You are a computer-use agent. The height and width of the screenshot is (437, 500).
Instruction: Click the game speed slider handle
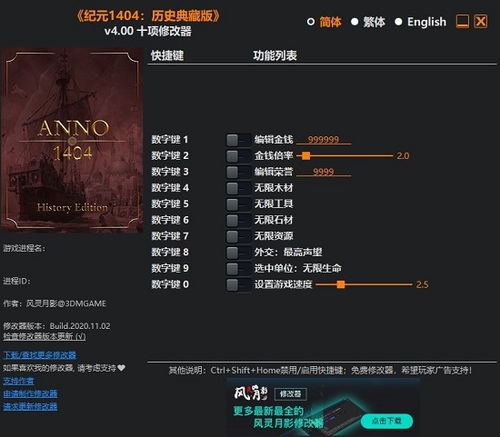pyautogui.click(x=341, y=285)
